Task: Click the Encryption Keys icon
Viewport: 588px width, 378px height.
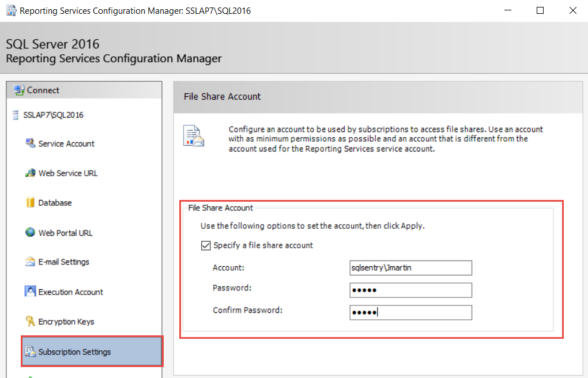Action: pyautogui.click(x=30, y=321)
